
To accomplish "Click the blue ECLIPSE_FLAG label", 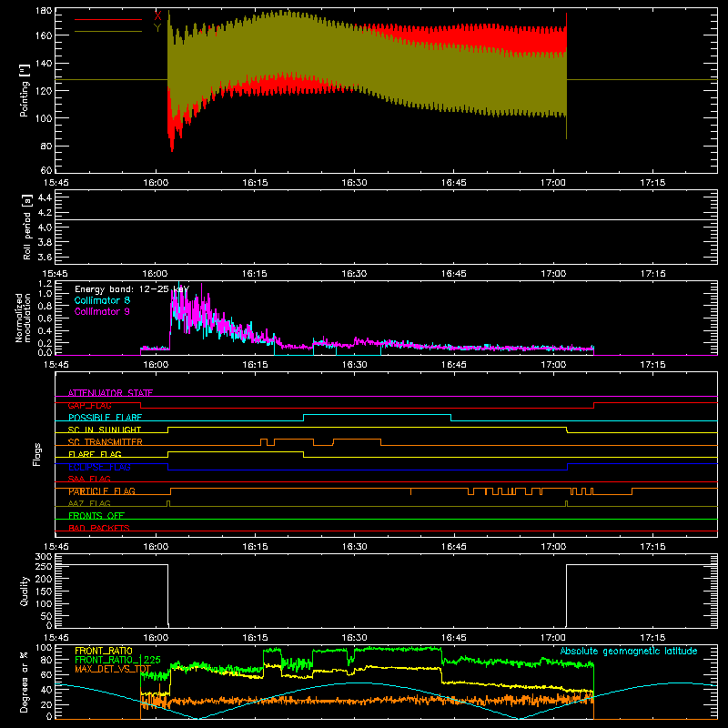I will click(99, 467).
